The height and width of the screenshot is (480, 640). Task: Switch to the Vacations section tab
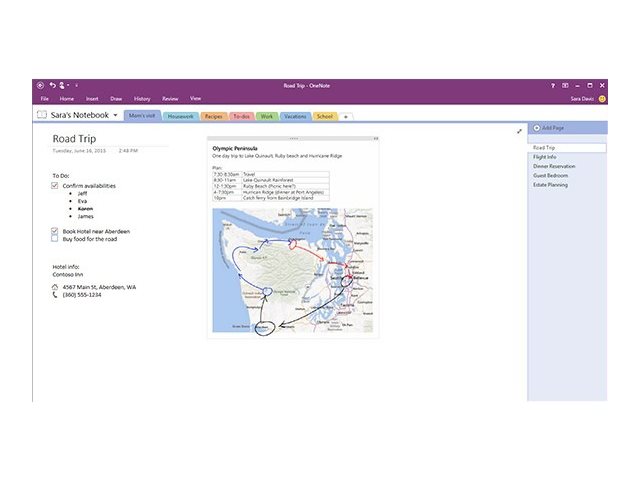pos(295,116)
